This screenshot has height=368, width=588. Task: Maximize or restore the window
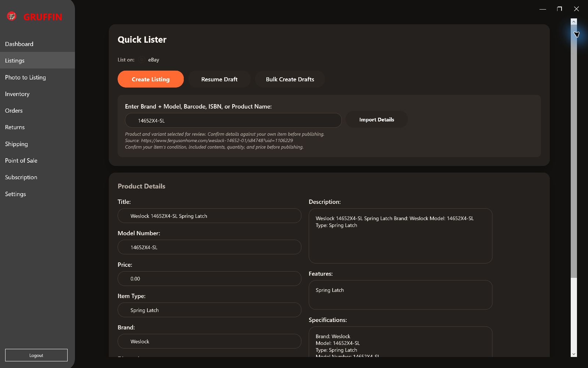click(559, 9)
